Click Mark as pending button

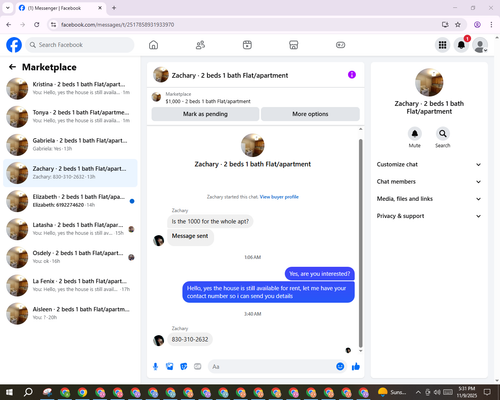[x=205, y=114]
